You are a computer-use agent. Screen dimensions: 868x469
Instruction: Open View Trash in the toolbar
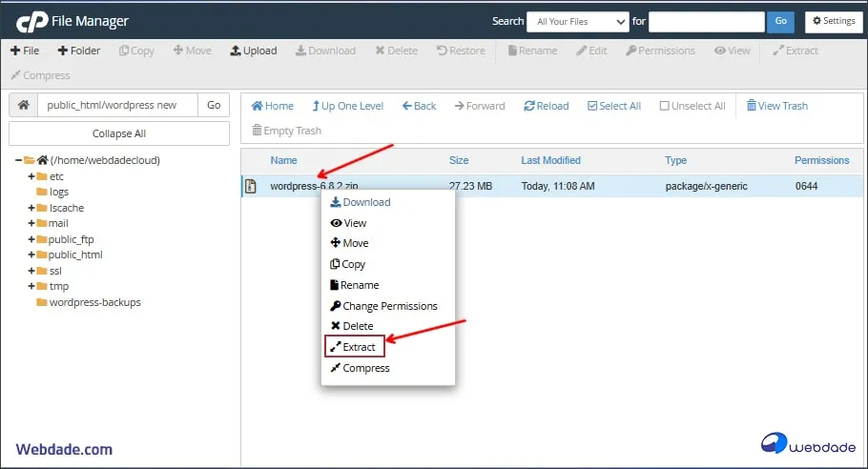[776, 106]
